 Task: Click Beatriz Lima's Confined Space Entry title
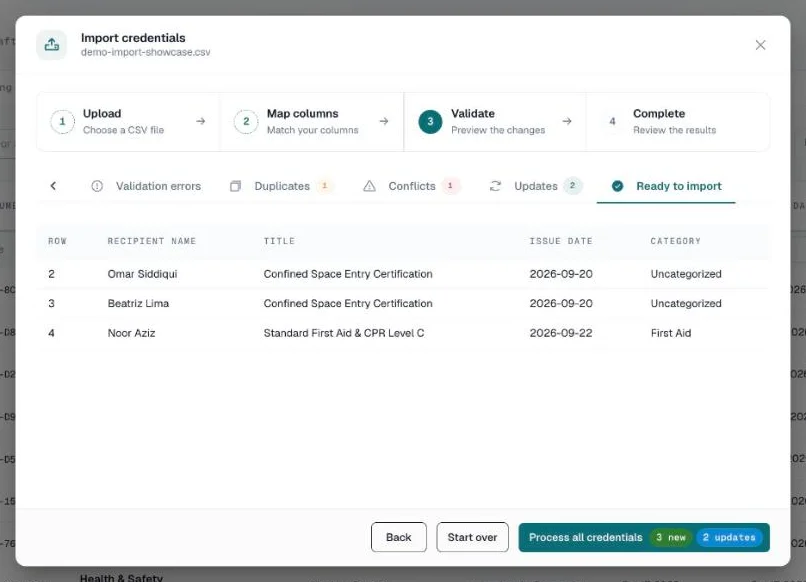click(x=348, y=303)
